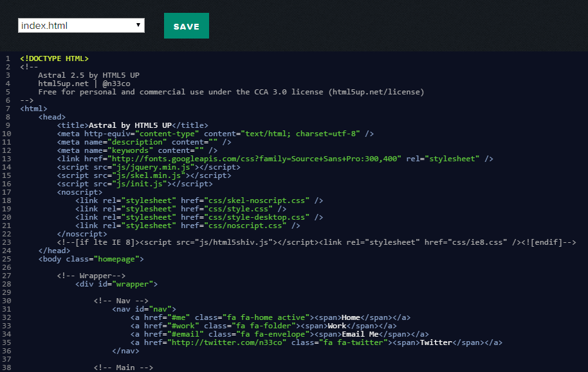Click the js/skel.min.js script line
Image resolution: width=588 pixels, height=372 pixels.
click(144, 175)
